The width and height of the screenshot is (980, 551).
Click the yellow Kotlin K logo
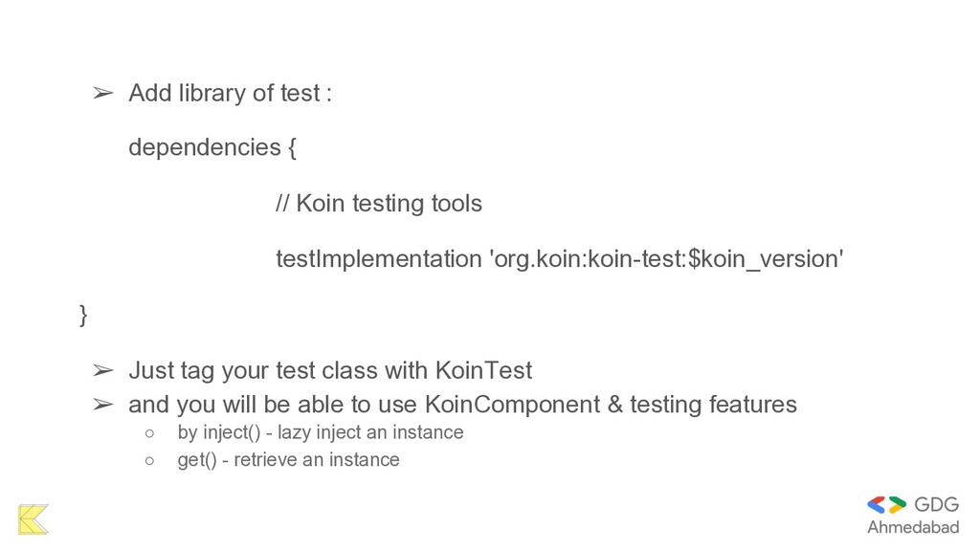(x=33, y=519)
